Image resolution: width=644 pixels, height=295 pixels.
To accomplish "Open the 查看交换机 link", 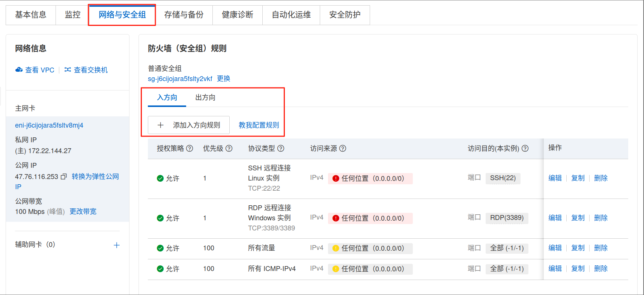I will pos(86,70).
